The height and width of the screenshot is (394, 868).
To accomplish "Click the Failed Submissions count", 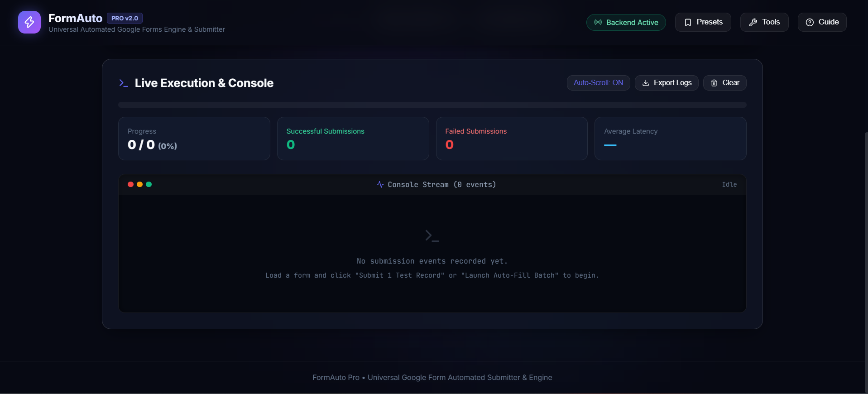I will pyautogui.click(x=449, y=145).
